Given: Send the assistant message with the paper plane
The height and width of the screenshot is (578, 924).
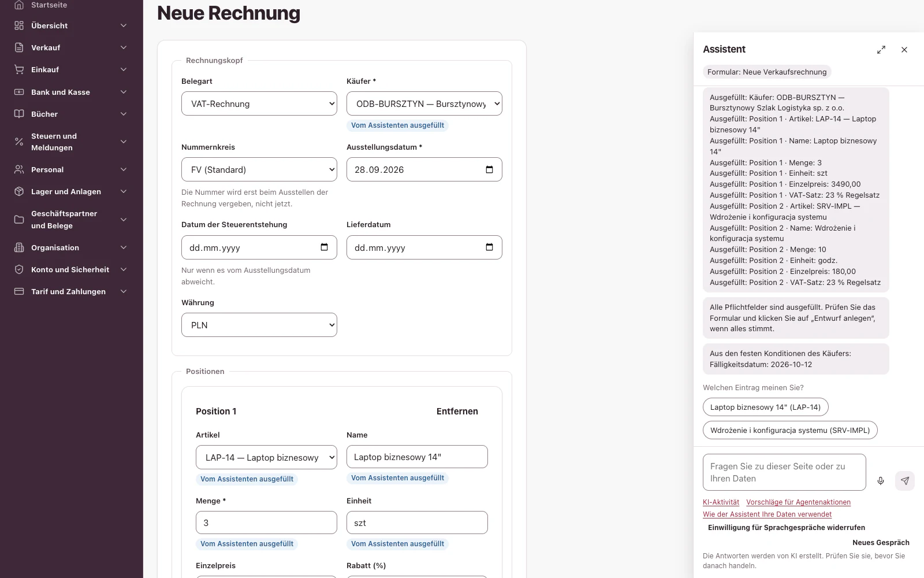Looking at the screenshot, I should [905, 481].
